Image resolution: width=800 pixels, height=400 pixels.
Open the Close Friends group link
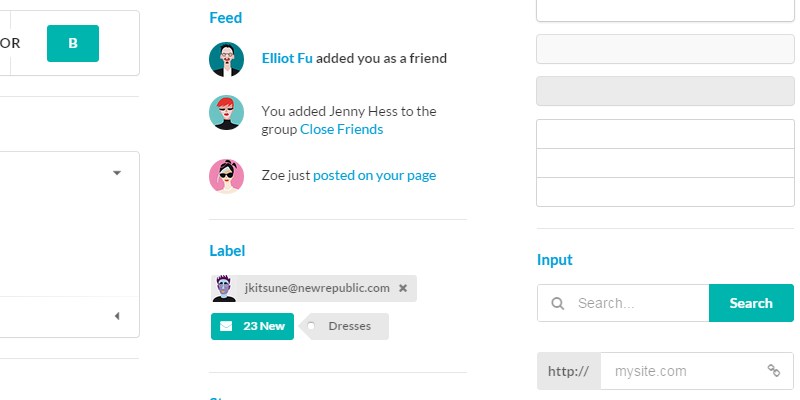(x=341, y=129)
